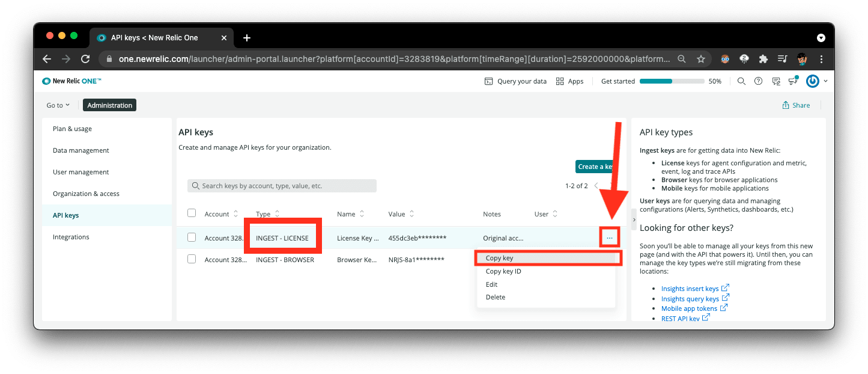Click the search magnifier in New Relic header
The height and width of the screenshot is (374, 868).
coord(741,81)
